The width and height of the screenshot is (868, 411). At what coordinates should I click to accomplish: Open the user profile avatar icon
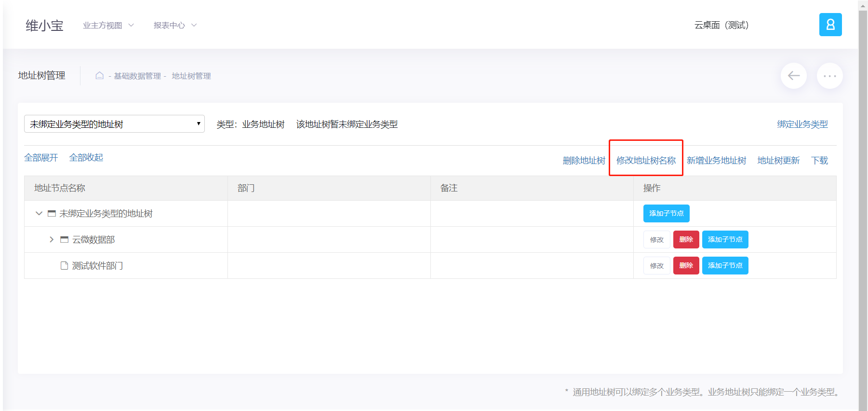830,25
